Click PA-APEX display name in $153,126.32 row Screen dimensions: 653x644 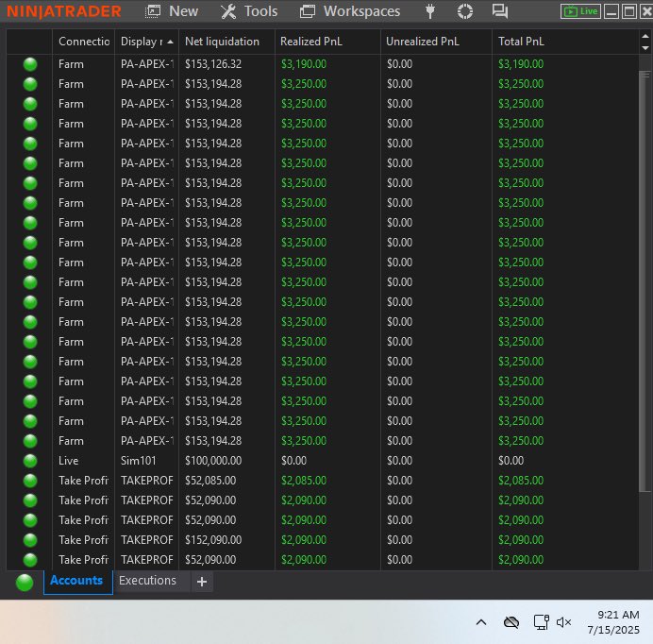[x=147, y=64]
